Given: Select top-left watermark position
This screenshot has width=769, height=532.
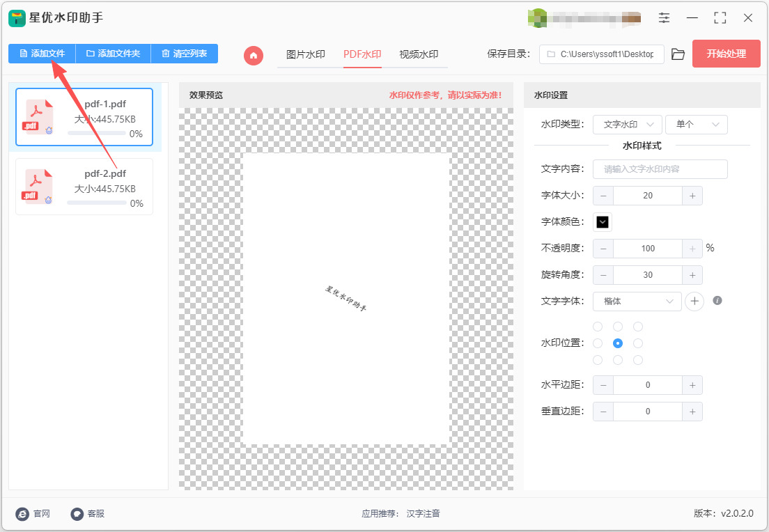Looking at the screenshot, I should (x=598, y=327).
